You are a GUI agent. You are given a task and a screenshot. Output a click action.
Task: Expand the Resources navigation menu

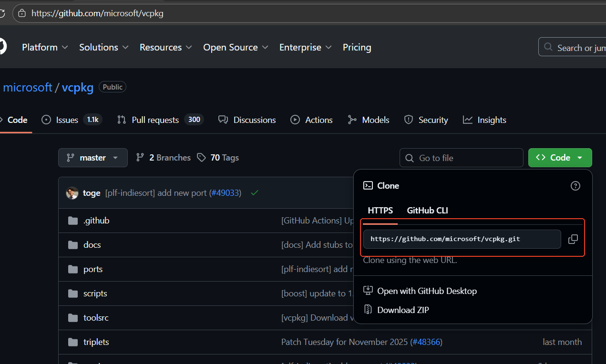(x=165, y=47)
